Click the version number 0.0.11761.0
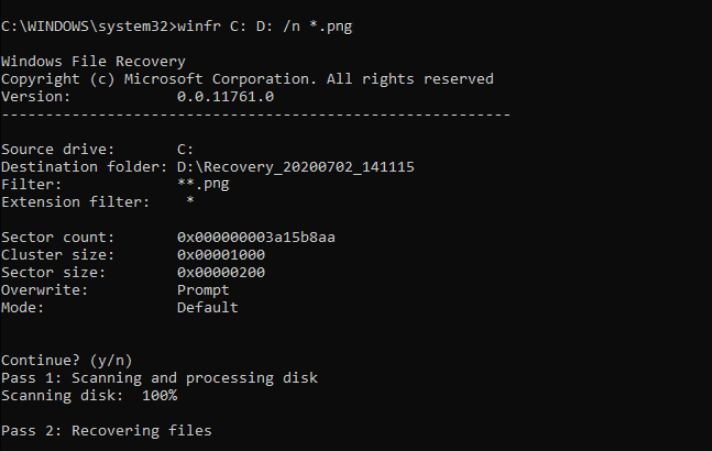The image size is (712, 451). coord(225,97)
